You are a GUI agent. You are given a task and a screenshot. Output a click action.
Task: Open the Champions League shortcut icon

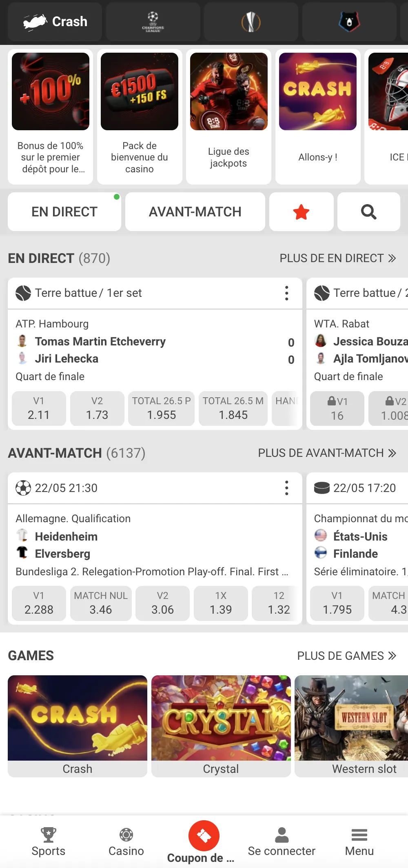coord(153,22)
